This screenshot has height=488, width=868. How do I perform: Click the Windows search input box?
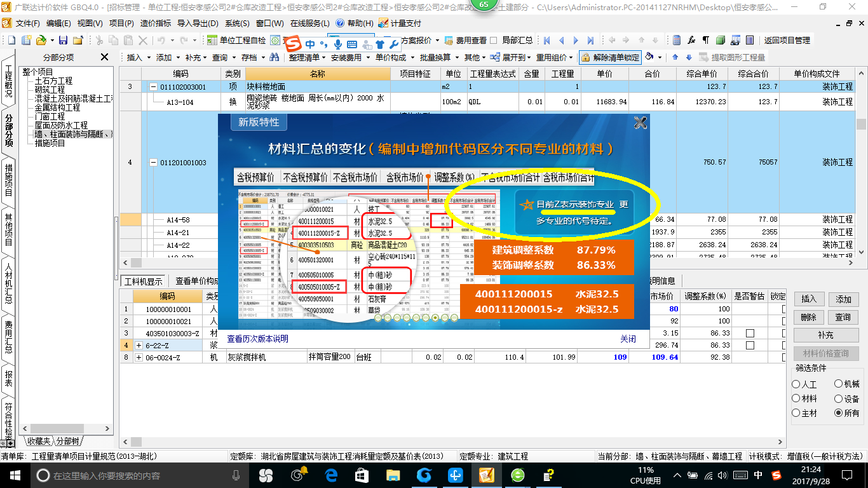pyautogui.click(x=137, y=475)
